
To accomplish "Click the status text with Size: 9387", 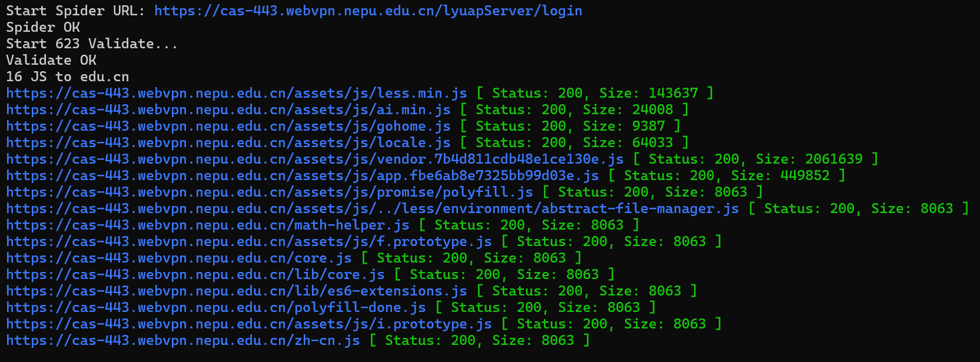I will 570,127.
